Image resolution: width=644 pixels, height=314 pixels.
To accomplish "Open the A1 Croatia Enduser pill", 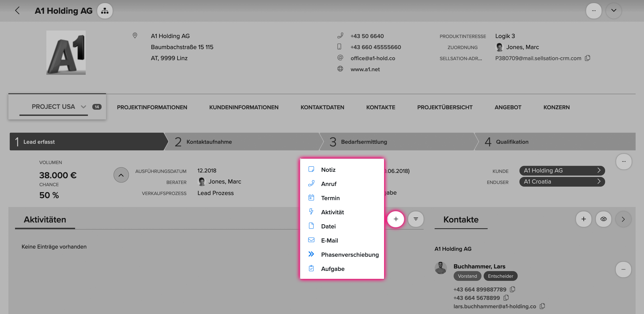I will (x=562, y=182).
